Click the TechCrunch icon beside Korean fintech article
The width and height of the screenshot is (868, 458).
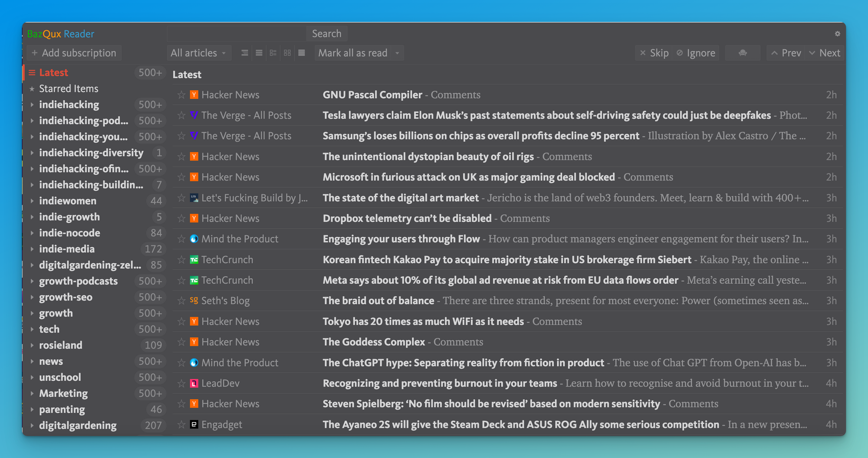coord(194,259)
